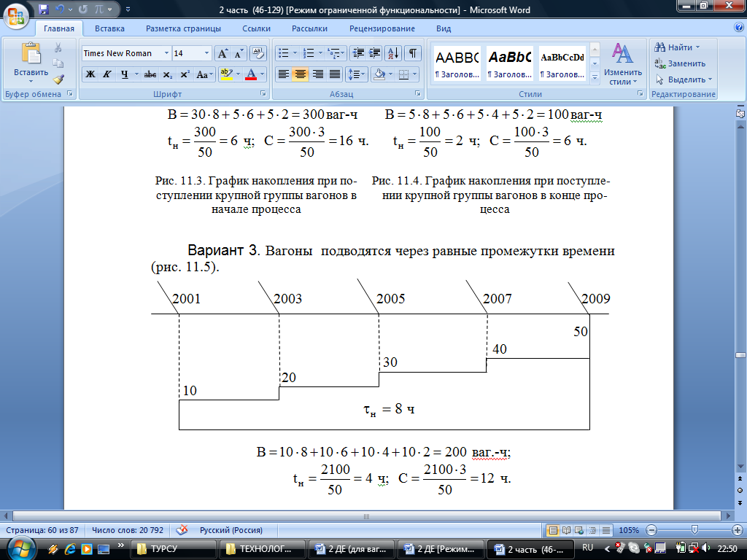Open the Ссылки tab

click(x=256, y=28)
